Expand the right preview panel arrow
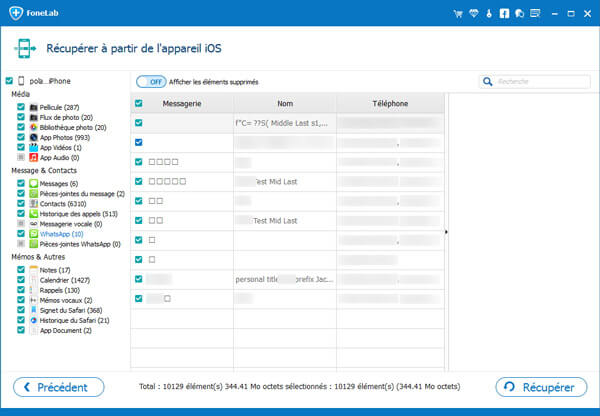 coord(445,232)
